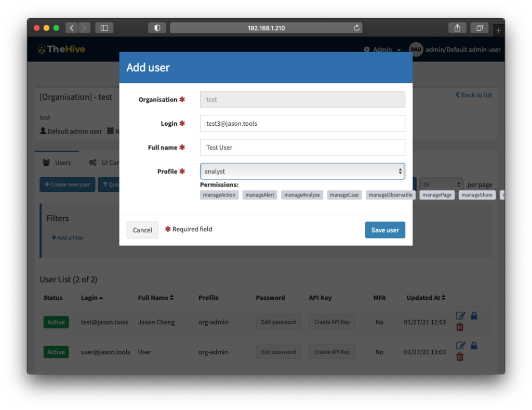
Task: Sort the user list by Updated At
Action: click(426, 298)
